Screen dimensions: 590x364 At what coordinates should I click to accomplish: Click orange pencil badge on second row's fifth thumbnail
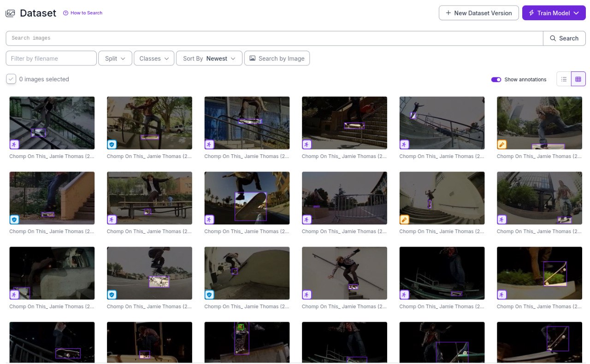404,220
